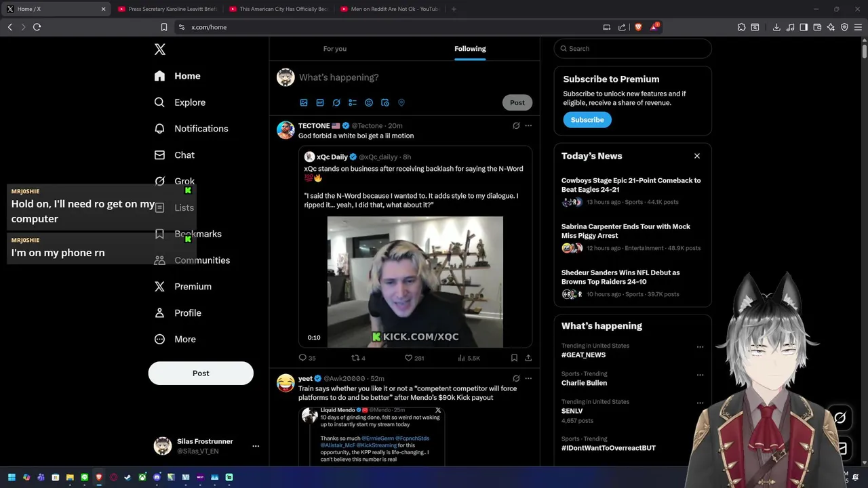Open Premium in the sidebar
The width and height of the screenshot is (868, 488).
coord(184,287)
